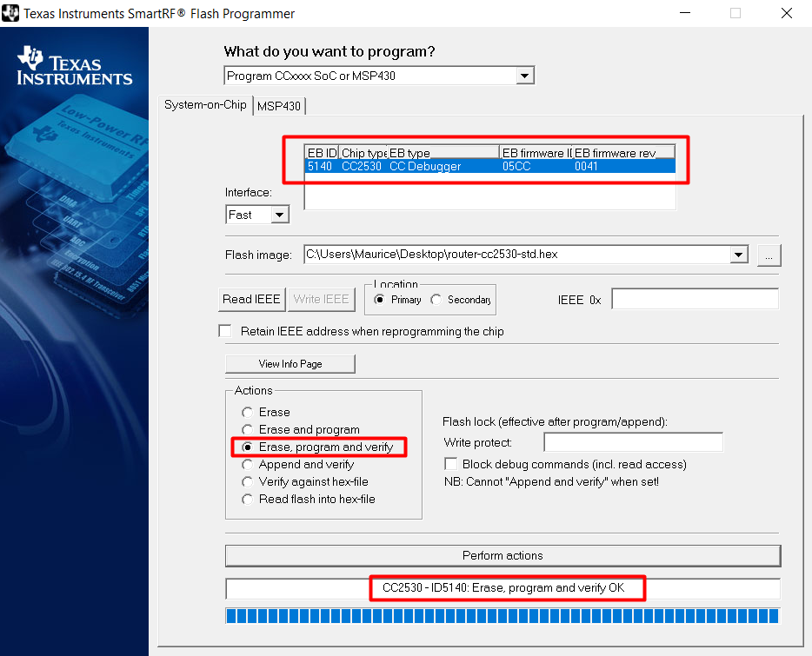Click the EB firmware ID column header
This screenshot has height=656, width=812.
click(x=536, y=153)
